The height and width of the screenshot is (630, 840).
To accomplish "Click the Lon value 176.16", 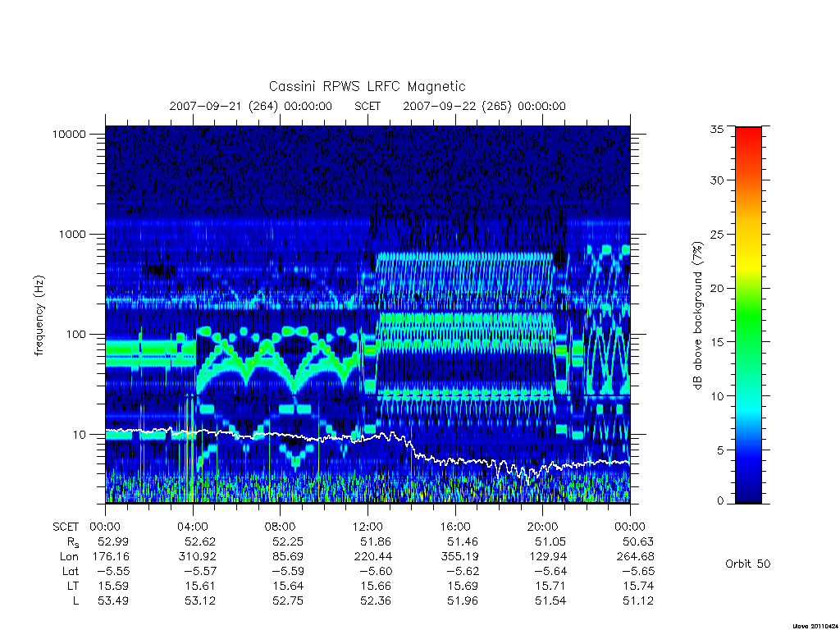I will [x=111, y=557].
